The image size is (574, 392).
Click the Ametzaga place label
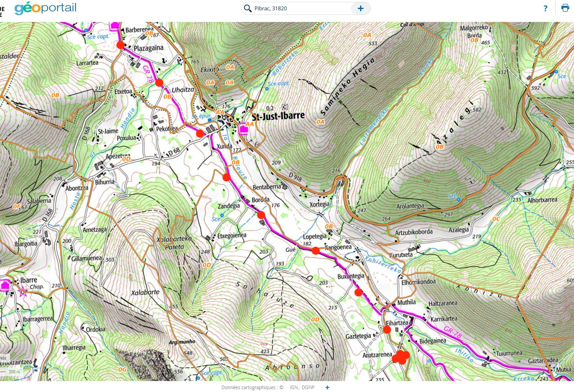(x=95, y=230)
